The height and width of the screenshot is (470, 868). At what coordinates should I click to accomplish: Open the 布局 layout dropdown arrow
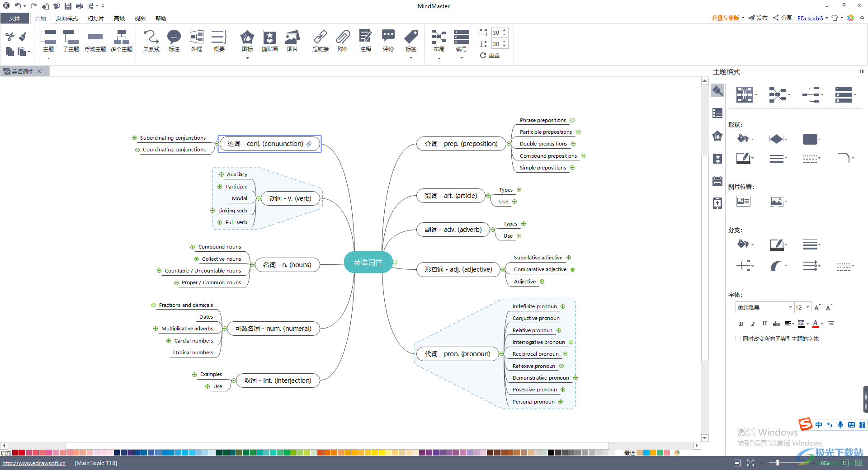[439, 58]
